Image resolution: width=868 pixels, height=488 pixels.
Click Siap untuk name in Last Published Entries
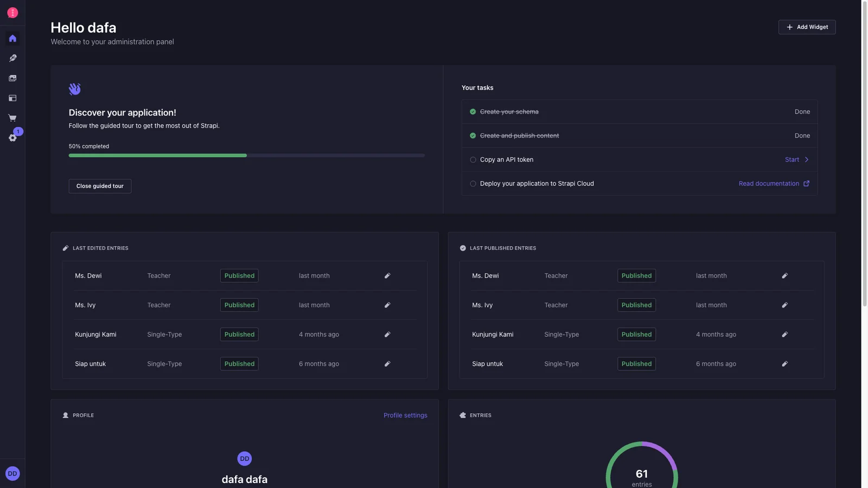pos(487,363)
